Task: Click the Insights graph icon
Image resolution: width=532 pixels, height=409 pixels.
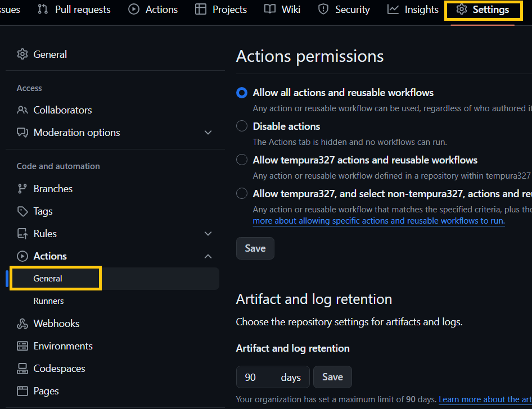Action: coord(393,9)
